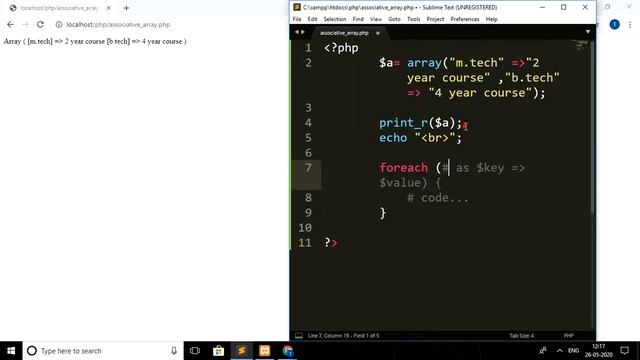
Task: Click the Line 7, Column status text
Action: [x=343, y=336]
